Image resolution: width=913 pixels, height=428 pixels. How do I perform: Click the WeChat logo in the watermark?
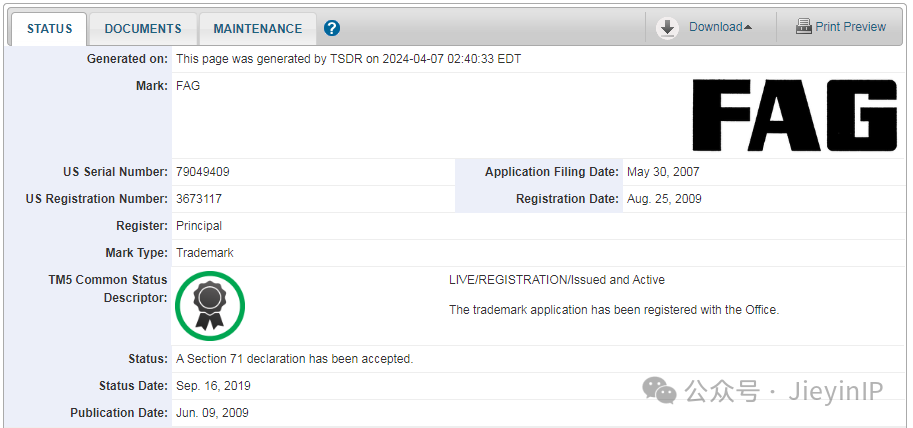click(661, 391)
